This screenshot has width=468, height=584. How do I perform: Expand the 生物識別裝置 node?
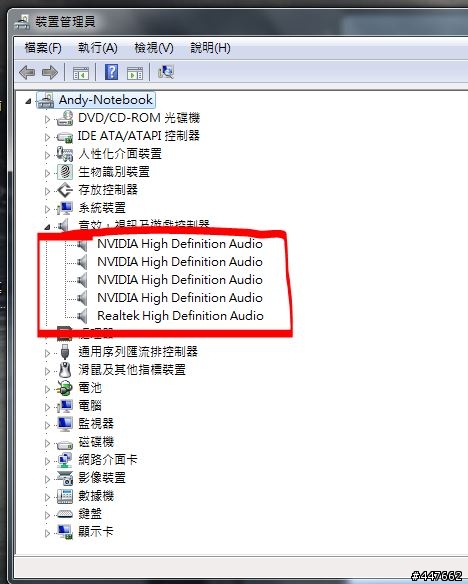tap(47, 173)
